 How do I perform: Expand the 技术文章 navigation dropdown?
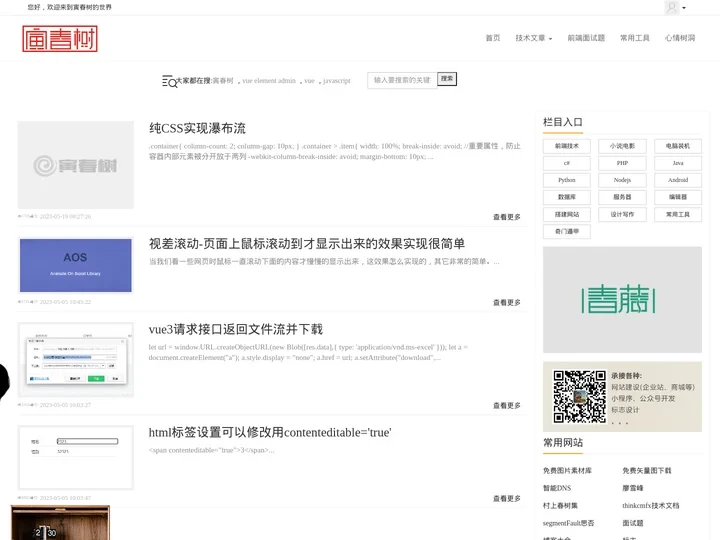pyautogui.click(x=534, y=38)
